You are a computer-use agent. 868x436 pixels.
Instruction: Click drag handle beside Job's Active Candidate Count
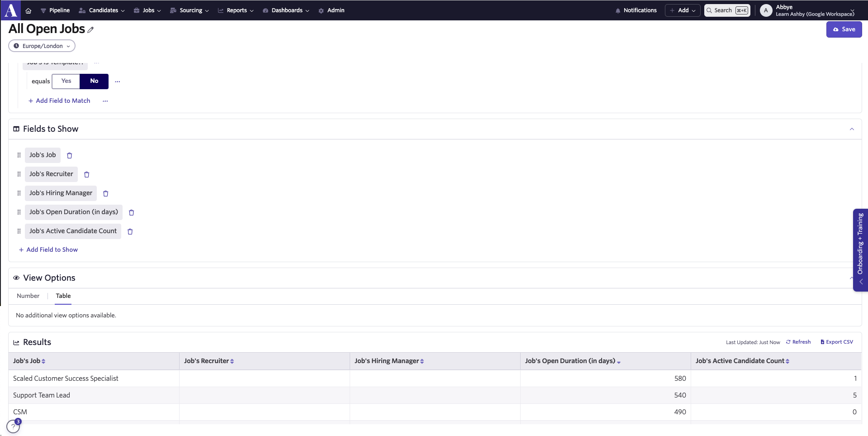(x=19, y=231)
